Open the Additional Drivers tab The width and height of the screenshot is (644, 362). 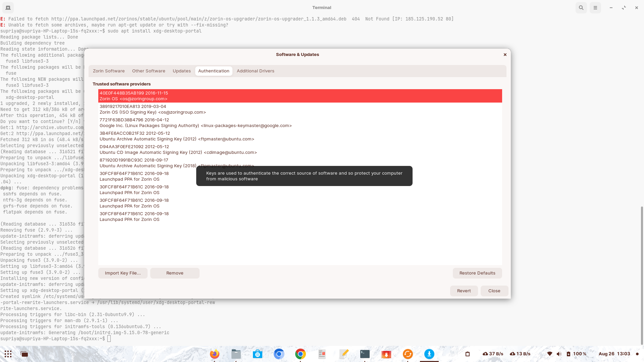(x=256, y=71)
